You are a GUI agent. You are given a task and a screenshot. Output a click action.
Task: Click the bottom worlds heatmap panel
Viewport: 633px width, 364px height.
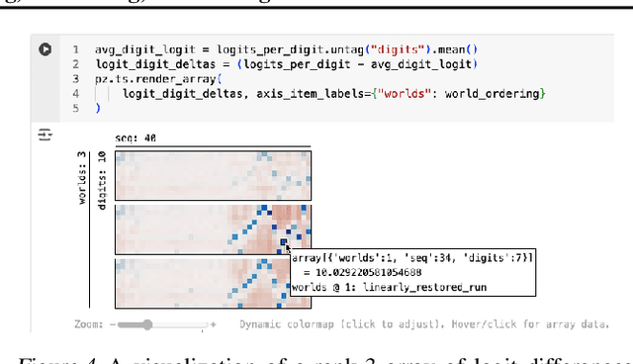(214, 284)
